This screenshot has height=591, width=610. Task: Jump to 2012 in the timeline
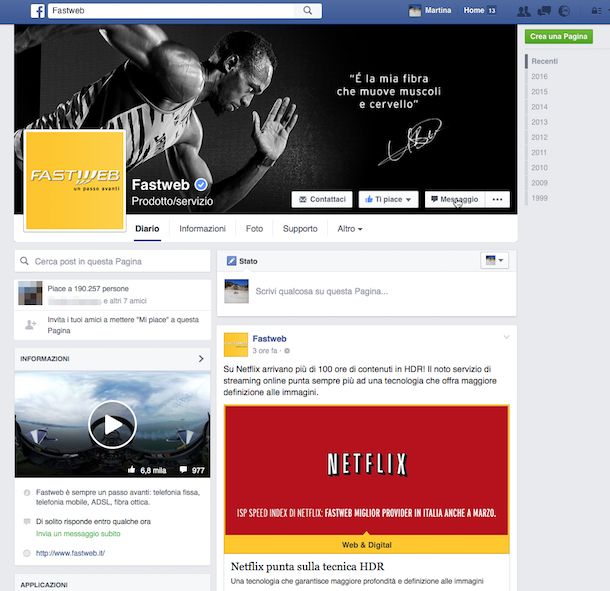[x=539, y=137]
